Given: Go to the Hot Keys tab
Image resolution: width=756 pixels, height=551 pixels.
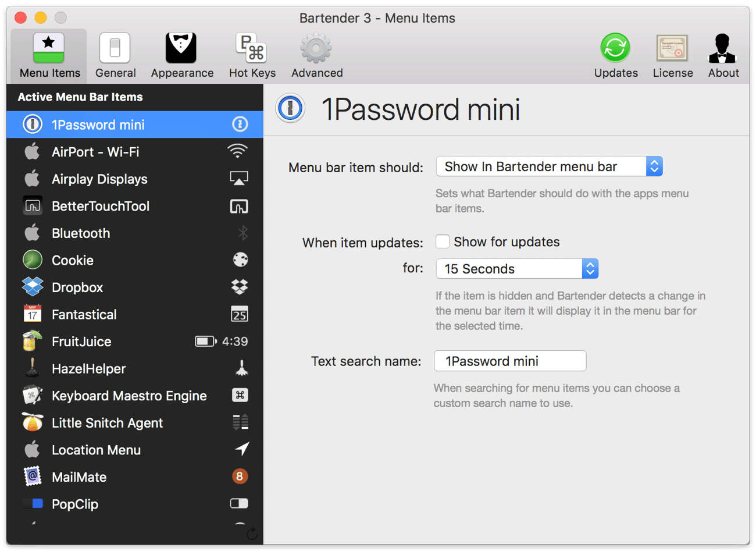Looking at the screenshot, I should click(252, 56).
